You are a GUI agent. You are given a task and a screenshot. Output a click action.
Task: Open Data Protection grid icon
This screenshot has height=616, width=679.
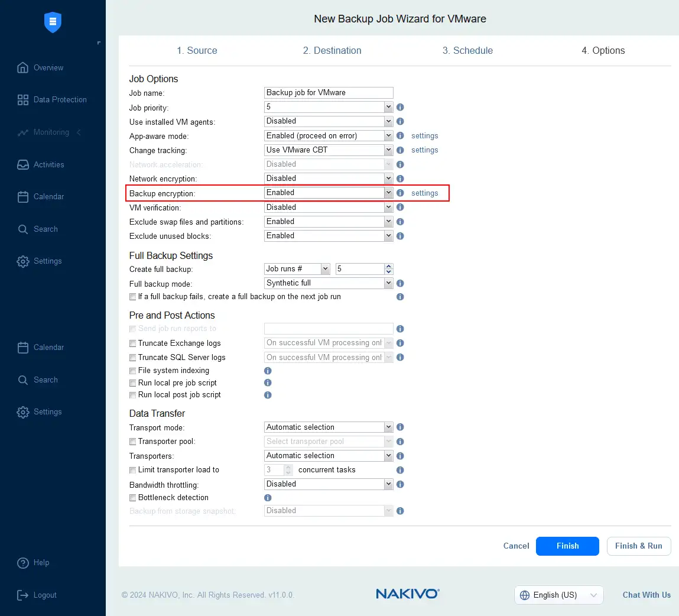(22, 100)
